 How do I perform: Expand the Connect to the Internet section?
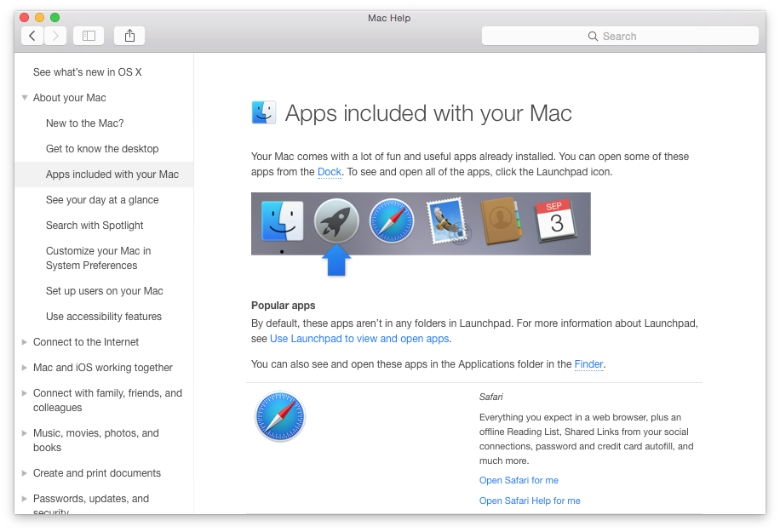[25, 342]
